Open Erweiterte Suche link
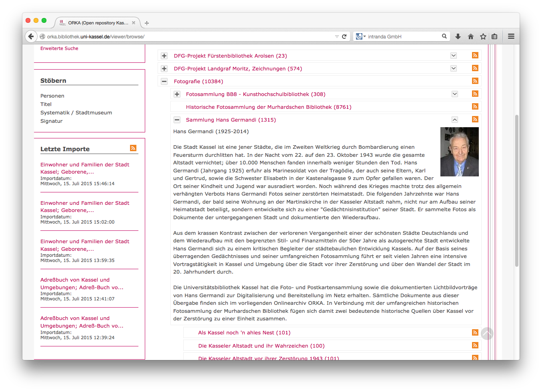Image resolution: width=542 pixels, height=392 pixels. click(x=59, y=48)
